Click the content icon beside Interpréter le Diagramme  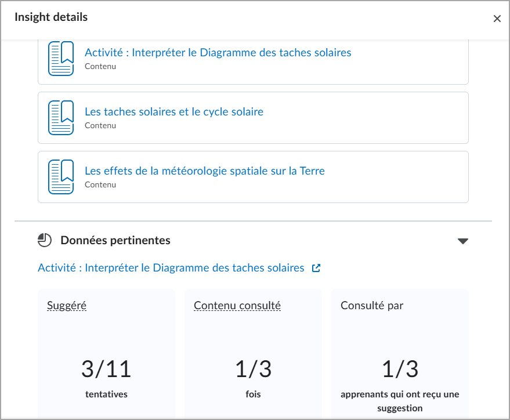(x=61, y=58)
